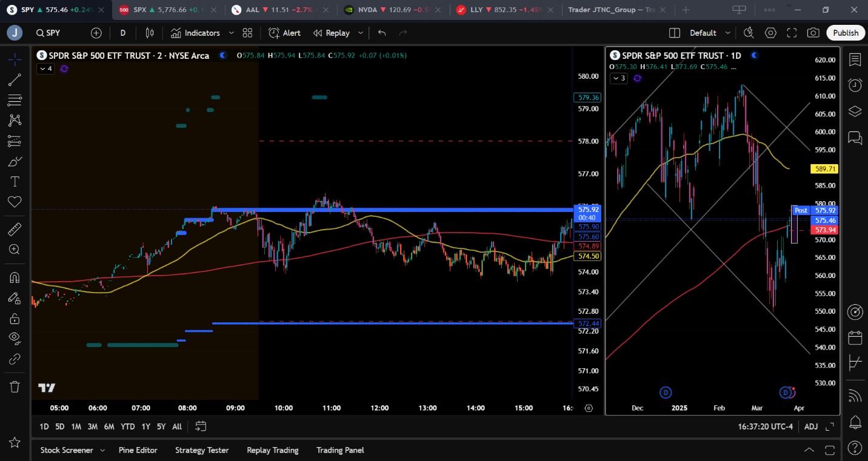
Task: Set the date range to 3M
Action: point(92,426)
